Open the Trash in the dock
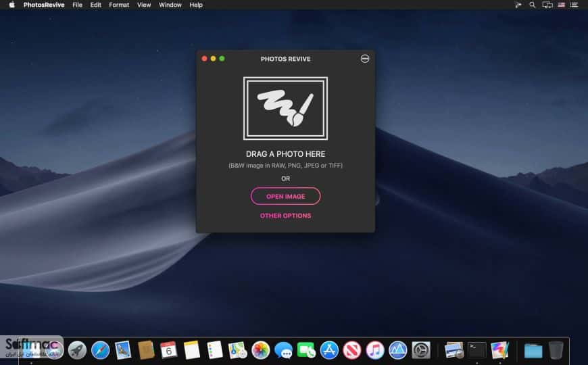The width and height of the screenshot is (588, 365). [x=556, y=350]
